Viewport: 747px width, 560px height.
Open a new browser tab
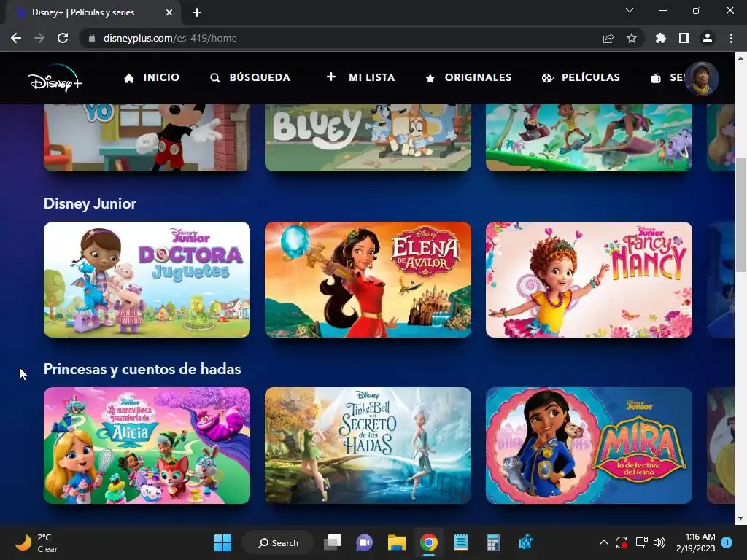(x=197, y=12)
